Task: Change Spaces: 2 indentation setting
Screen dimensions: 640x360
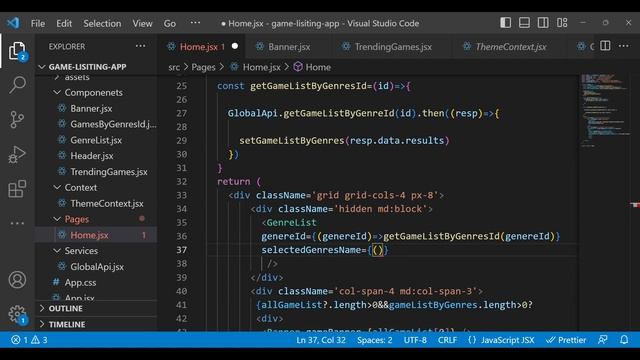Action: pyautogui.click(x=375, y=340)
